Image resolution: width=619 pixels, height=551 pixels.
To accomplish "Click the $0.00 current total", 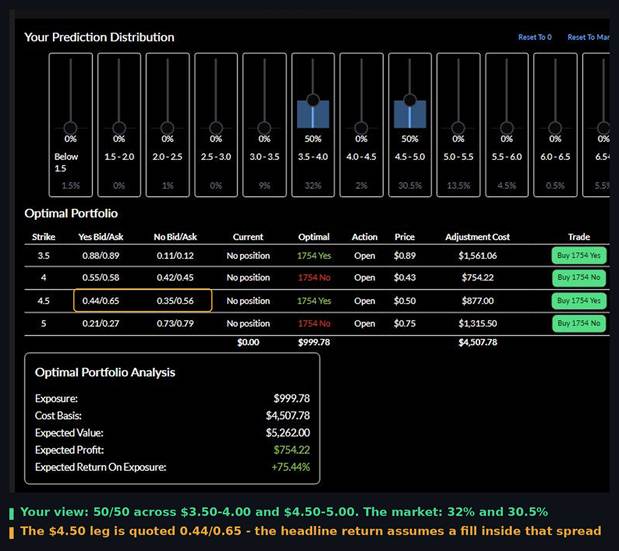I will click(248, 342).
